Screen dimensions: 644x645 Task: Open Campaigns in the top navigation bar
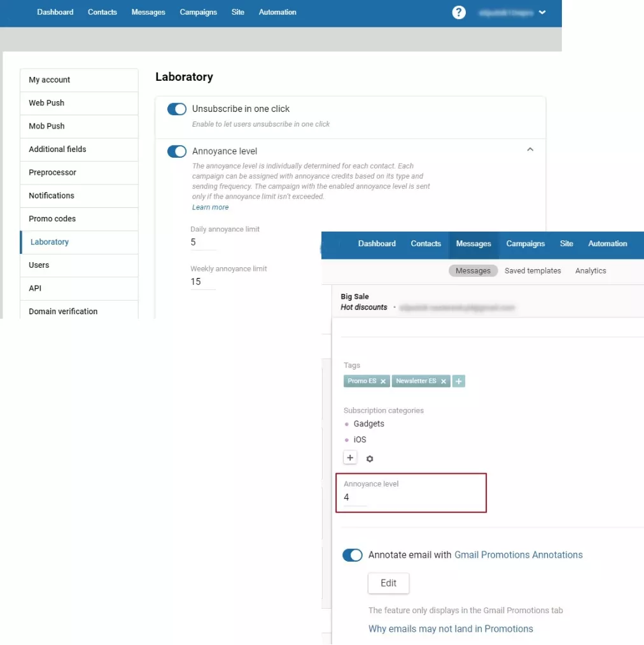coord(199,12)
